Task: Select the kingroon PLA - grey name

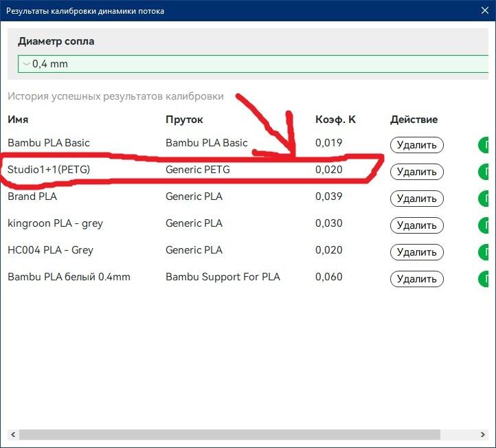Action: [56, 223]
